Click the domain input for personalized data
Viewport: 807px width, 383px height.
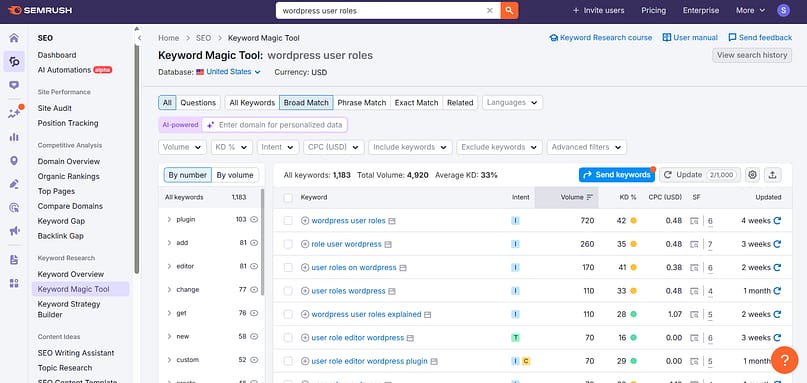[275, 125]
